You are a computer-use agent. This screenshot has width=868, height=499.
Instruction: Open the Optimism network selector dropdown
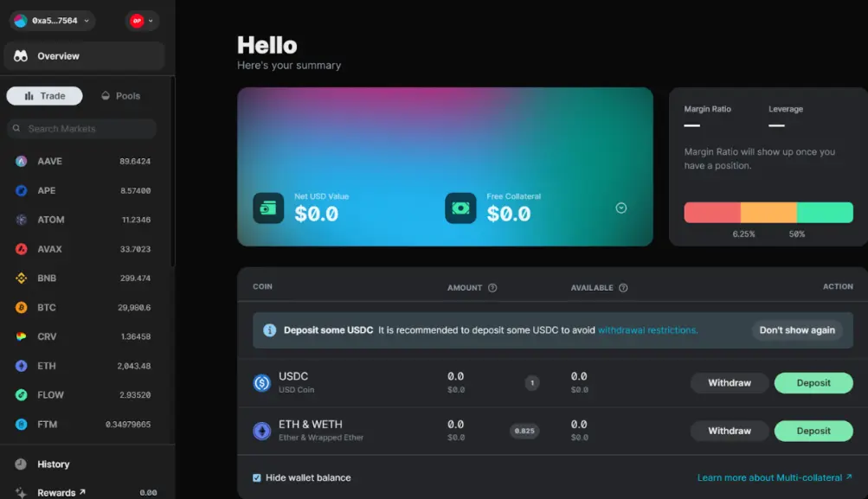coord(142,21)
